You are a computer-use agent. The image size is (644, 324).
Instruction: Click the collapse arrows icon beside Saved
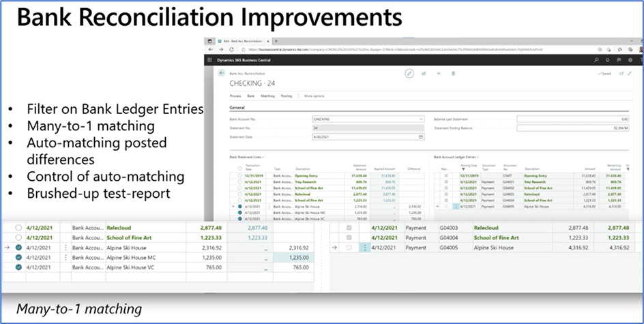point(630,74)
